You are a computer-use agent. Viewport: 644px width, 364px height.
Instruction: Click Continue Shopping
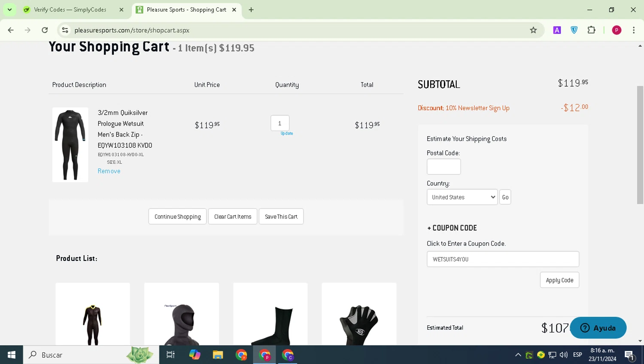[x=178, y=217]
